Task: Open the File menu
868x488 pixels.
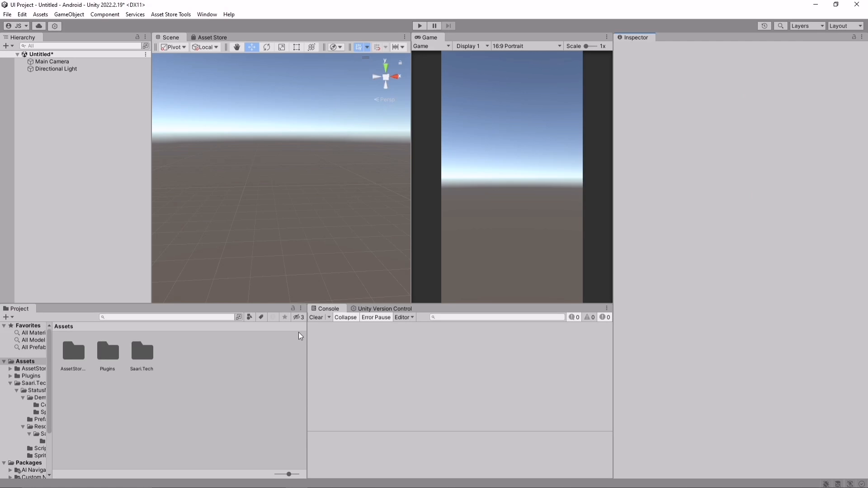Action: [x=7, y=14]
